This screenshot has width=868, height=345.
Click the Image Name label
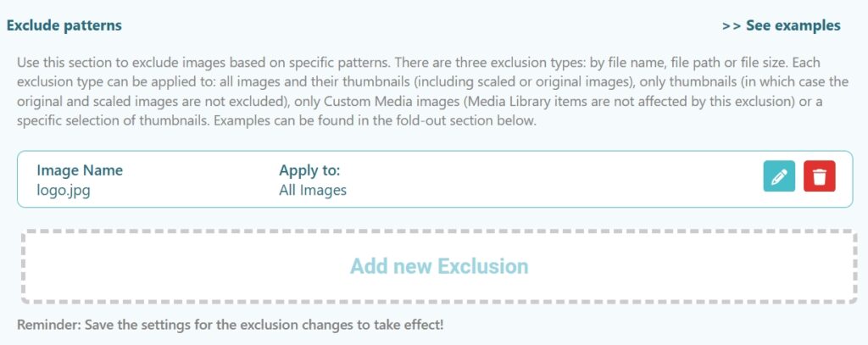point(80,170)
